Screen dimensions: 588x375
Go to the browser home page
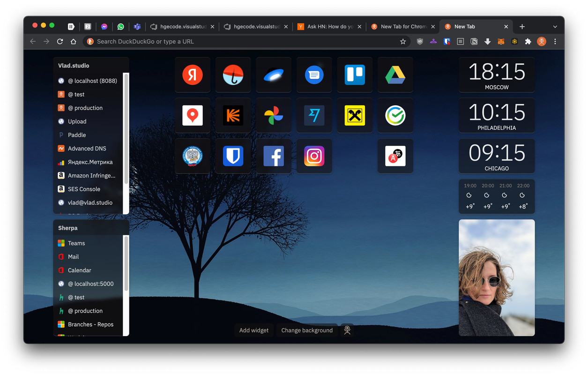click(x=74, y=41)
